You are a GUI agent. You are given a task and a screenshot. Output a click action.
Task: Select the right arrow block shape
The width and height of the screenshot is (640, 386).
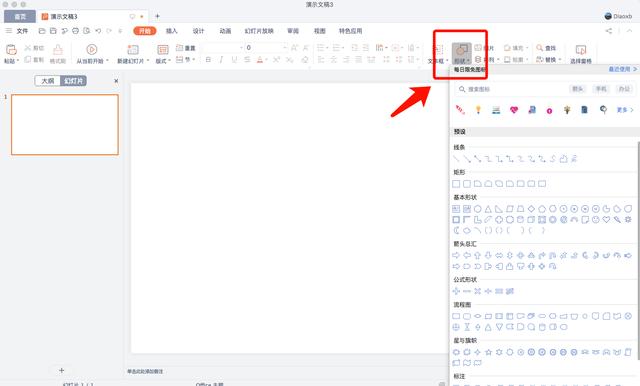(456, 255)
